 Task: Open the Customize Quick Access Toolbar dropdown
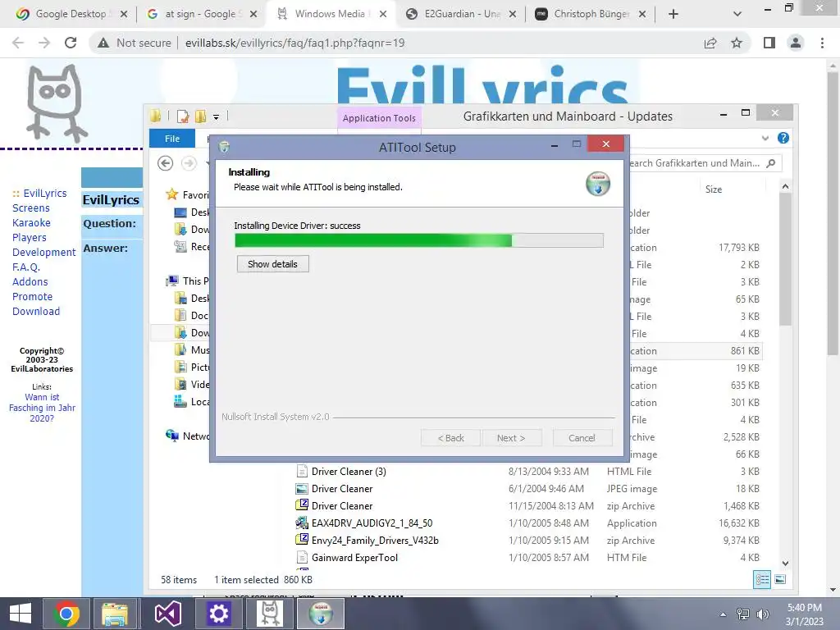(x=216, y=116)
